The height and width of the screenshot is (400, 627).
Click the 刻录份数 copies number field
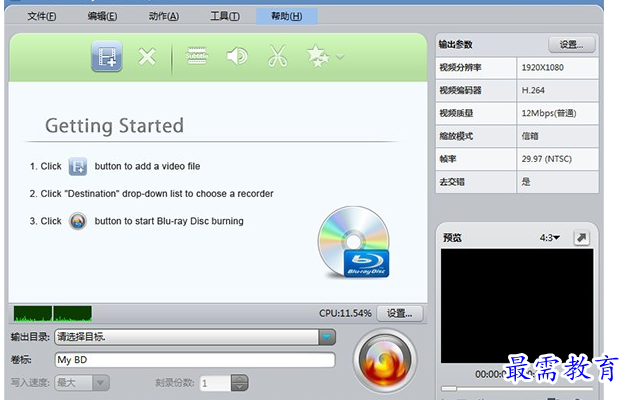pyautogui.click(x=216, y=383)
